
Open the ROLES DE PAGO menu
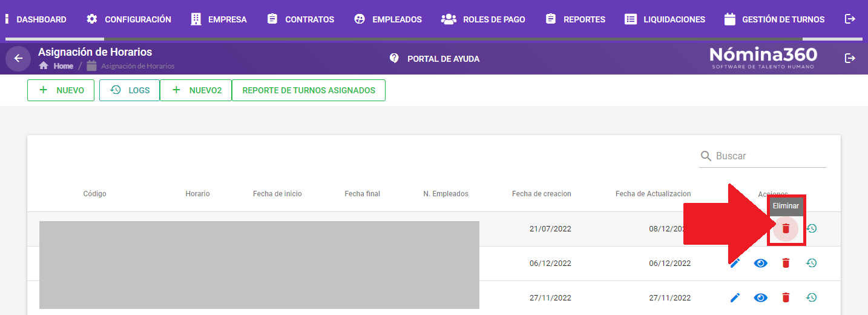tap(483, 19)
